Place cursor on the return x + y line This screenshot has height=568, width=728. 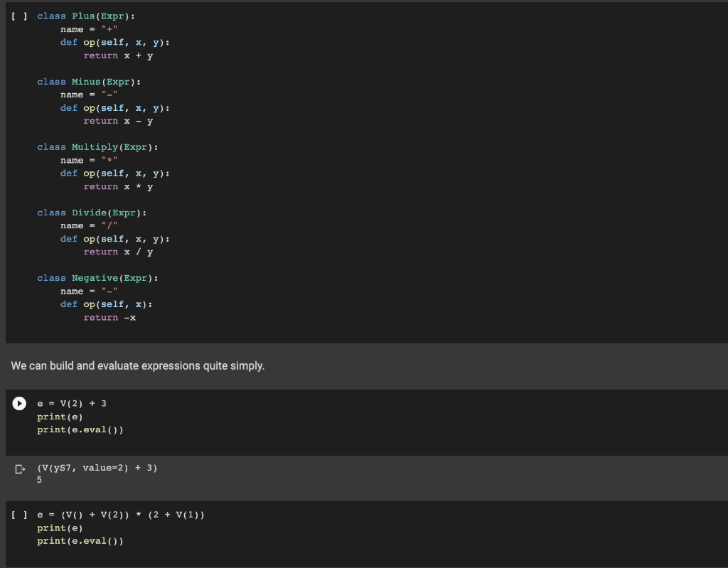(117, 55)
